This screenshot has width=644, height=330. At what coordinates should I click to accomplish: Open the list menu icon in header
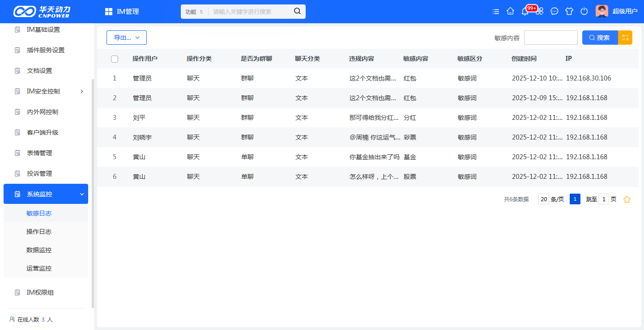496,12
